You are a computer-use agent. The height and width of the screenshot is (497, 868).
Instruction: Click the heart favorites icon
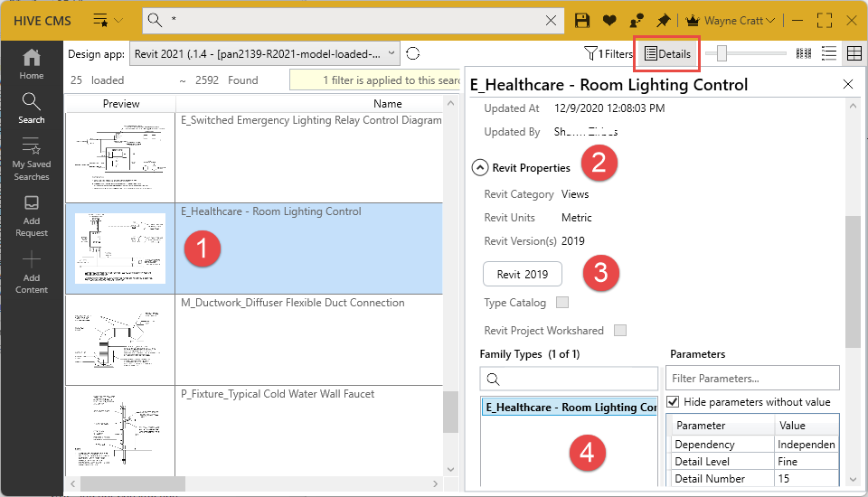pos(609,21)
